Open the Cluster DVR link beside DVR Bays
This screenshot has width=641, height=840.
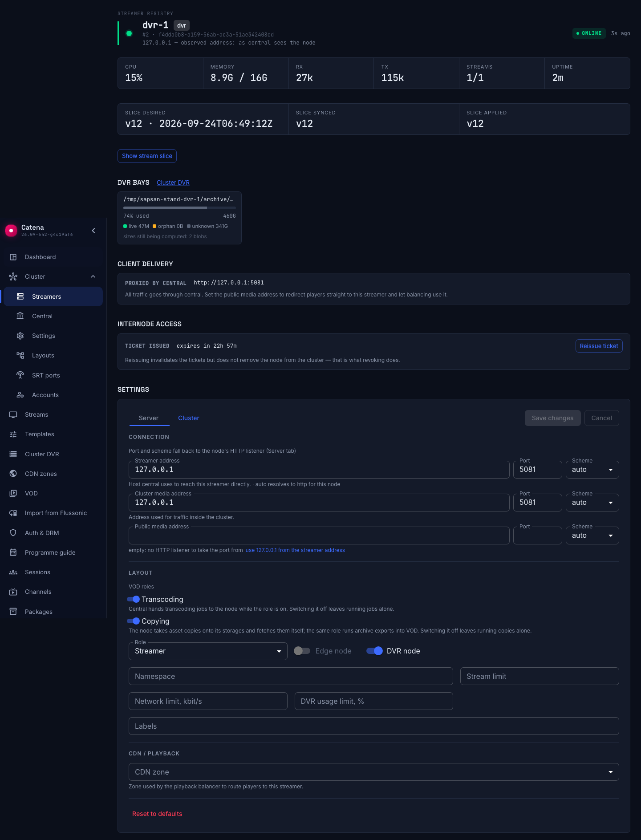tap(173, 183)
